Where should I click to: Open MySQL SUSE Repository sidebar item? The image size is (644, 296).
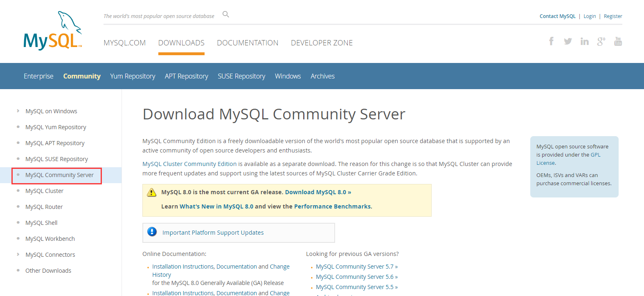coord(56,159)
